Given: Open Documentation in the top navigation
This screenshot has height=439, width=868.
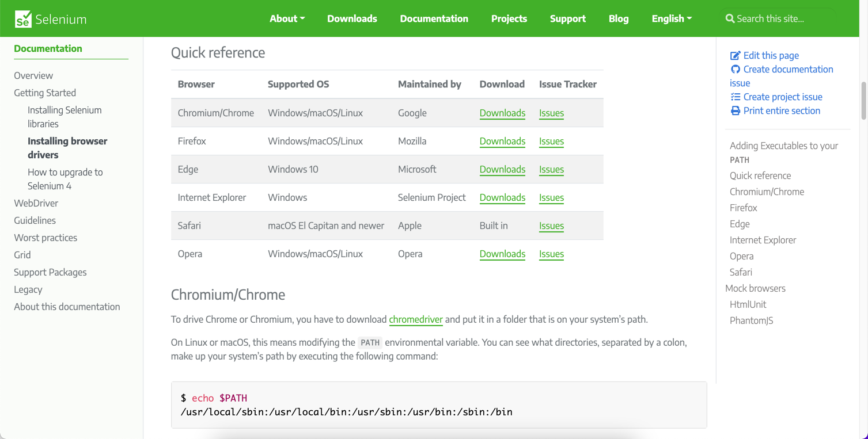Looking at the screenshot, I should point(434,18).
